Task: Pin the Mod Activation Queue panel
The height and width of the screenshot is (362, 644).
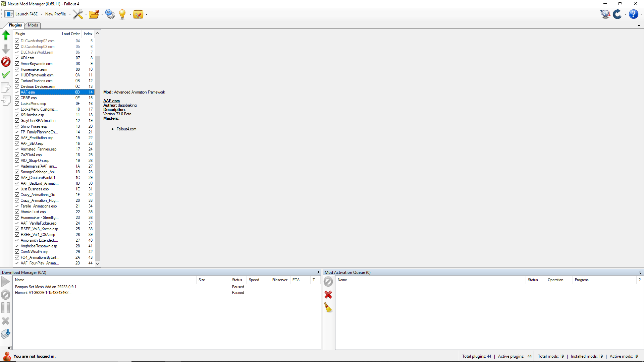Action: pyautogui.click(x=640, y=273)
